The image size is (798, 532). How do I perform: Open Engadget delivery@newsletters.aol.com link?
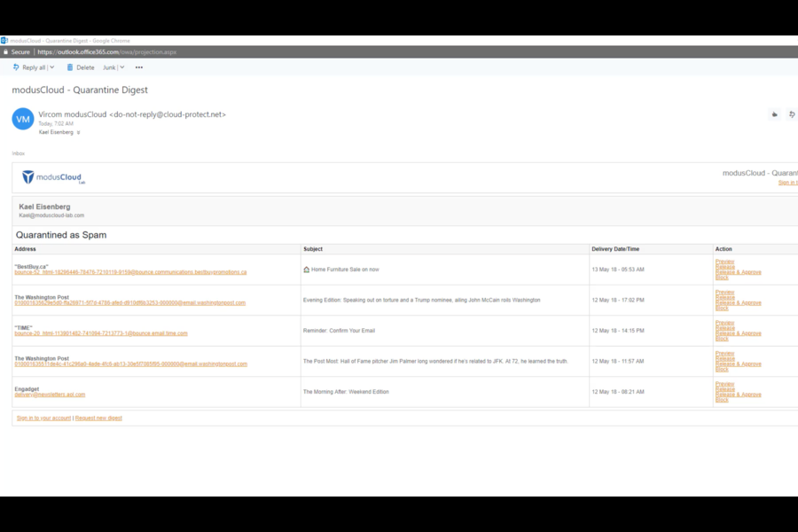pos(50,395)
